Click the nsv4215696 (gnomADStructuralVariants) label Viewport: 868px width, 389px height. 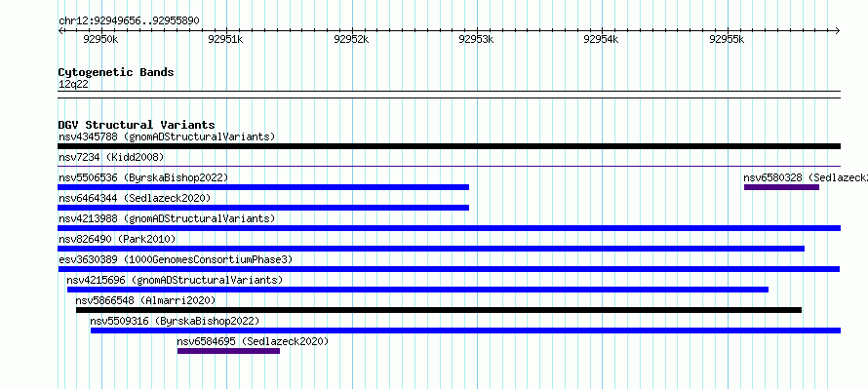click(175, 280)
